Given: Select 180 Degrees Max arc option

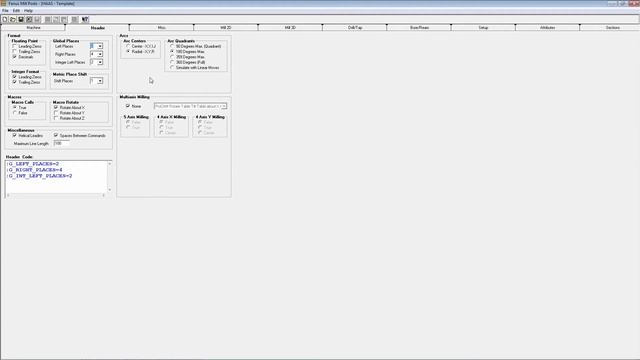Looking at the screenshot, I should [172, 52].
